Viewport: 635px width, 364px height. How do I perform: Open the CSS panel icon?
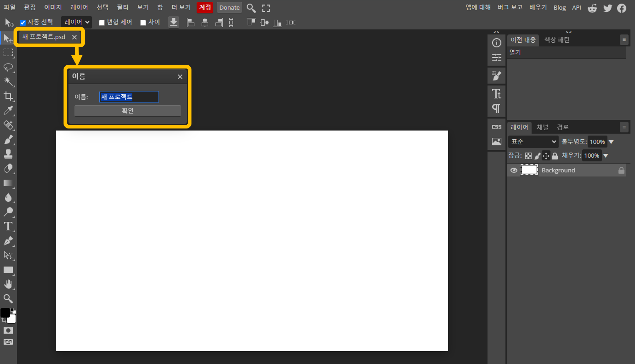pyautogui.click(x=496, y=127)
